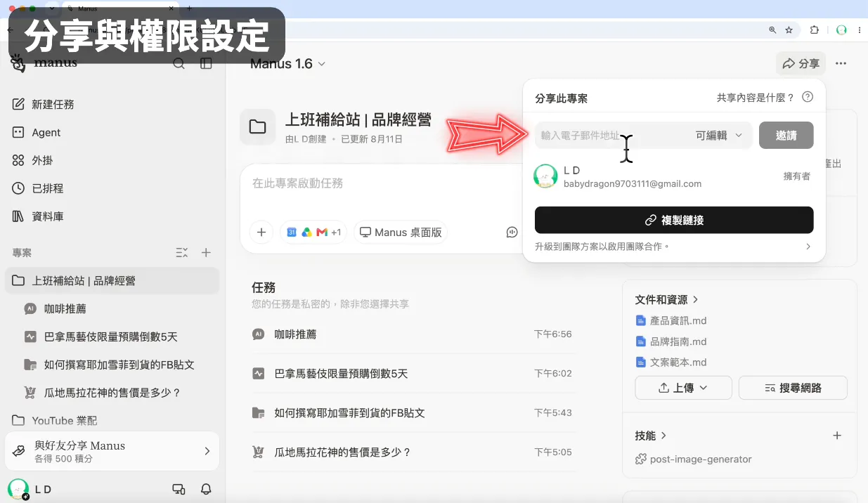The image size is (868, 503).
Task: Click the project folder icon beside title
Action: 258,127
